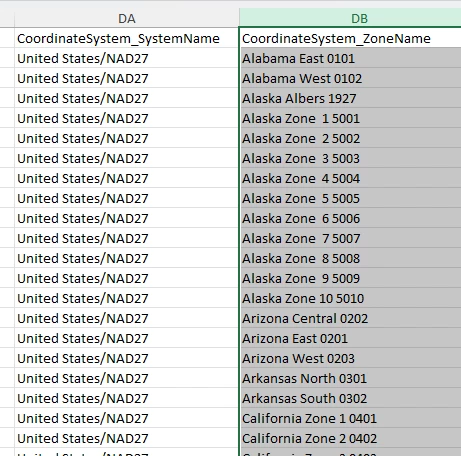This screenshot has width=461, height=456.
Task: Click the Alaska Zone 1 5001 cell
Action: (x=350, y=118)
